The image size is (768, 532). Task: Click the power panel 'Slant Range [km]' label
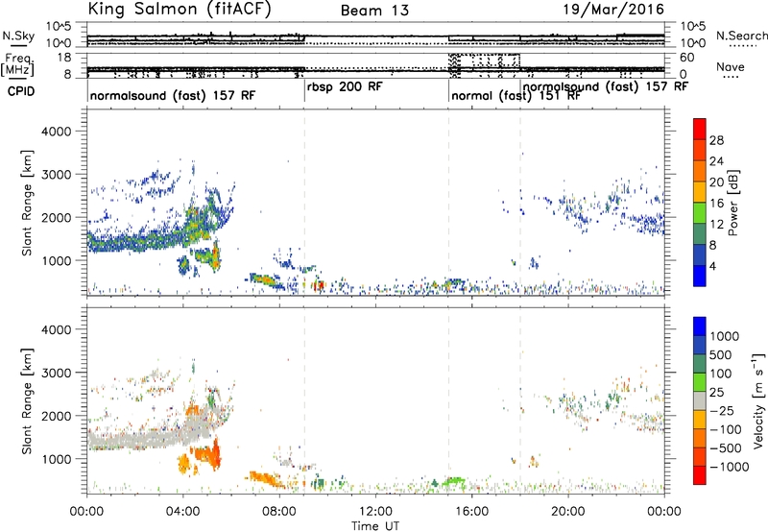tap(27, 203)
